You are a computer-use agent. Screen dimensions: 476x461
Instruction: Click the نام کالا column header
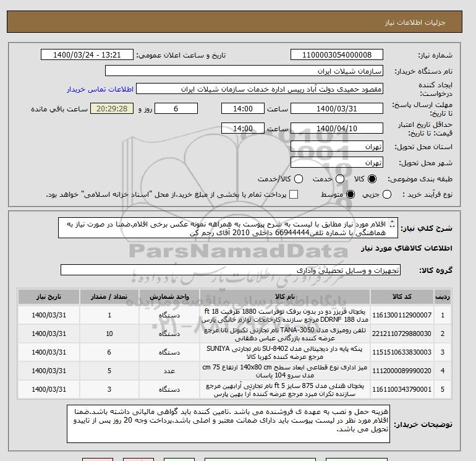click(x=285, y=296)
